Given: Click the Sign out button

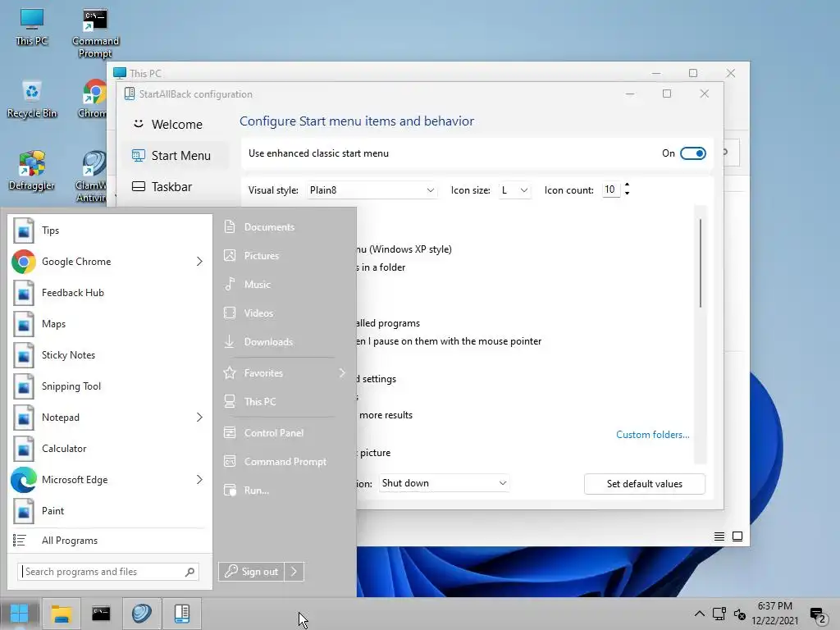Looking at the screenshot, I should 251,572.
